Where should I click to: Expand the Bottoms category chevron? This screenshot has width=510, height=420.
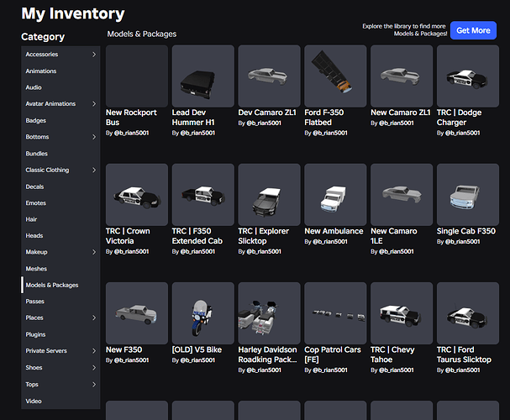pos(94,137)
